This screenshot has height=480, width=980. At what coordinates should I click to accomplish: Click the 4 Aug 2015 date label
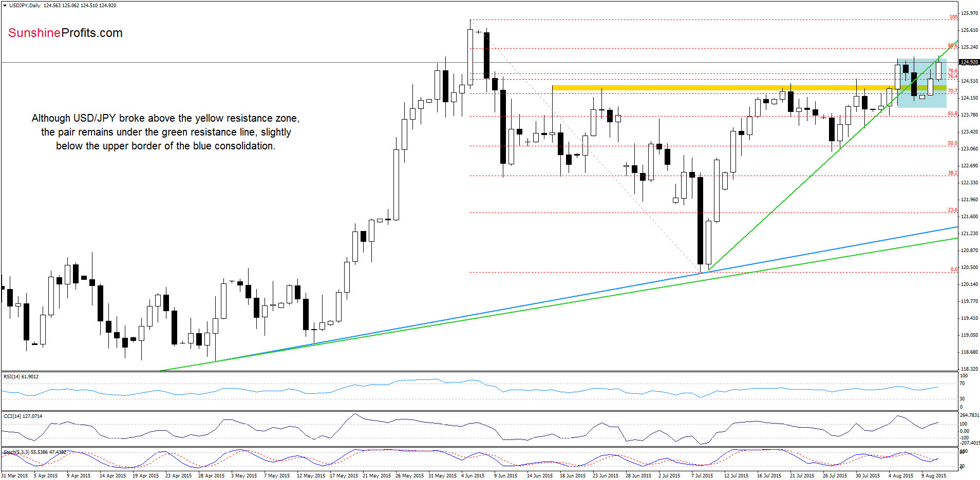(901, 476)
